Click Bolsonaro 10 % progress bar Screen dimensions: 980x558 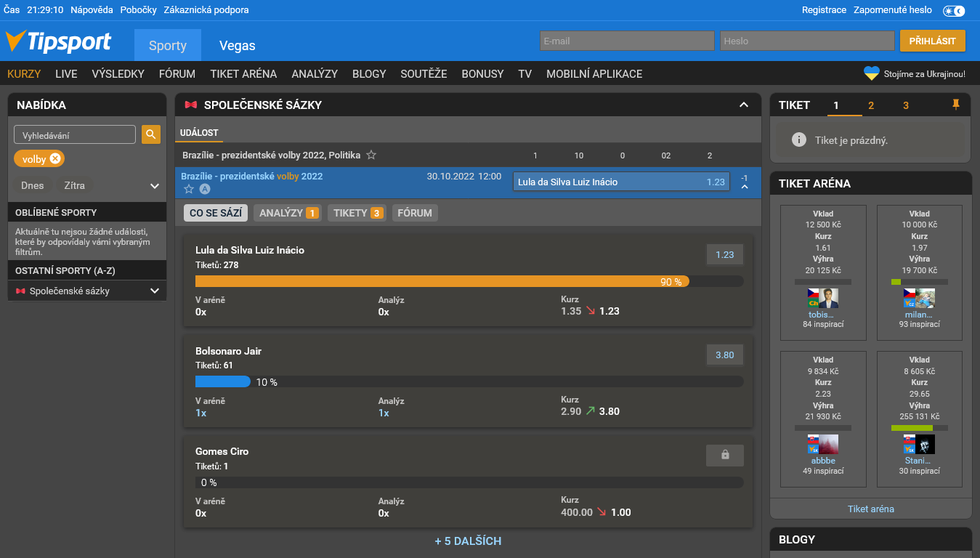click(x=469, y=381)
